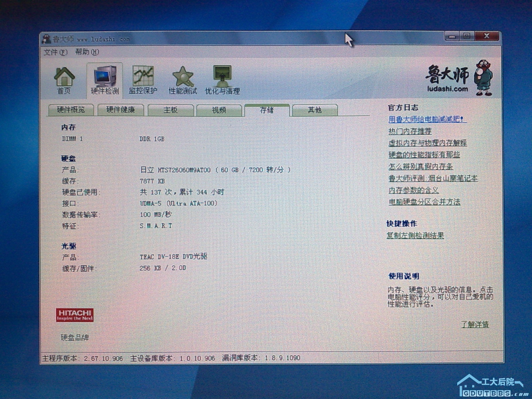Viewport: 532px width, 399px height.
Task: Click the Hitachi brand logo
Action: 74,315
